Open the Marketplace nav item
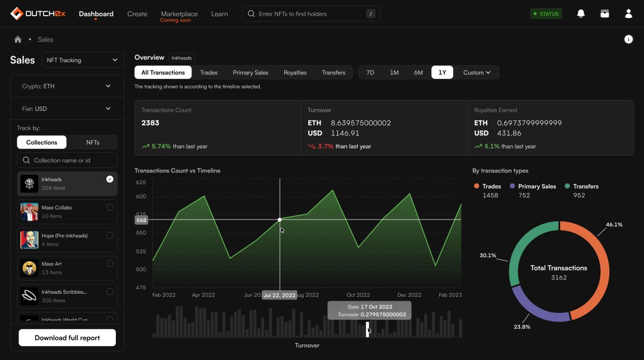 (179, 14)
